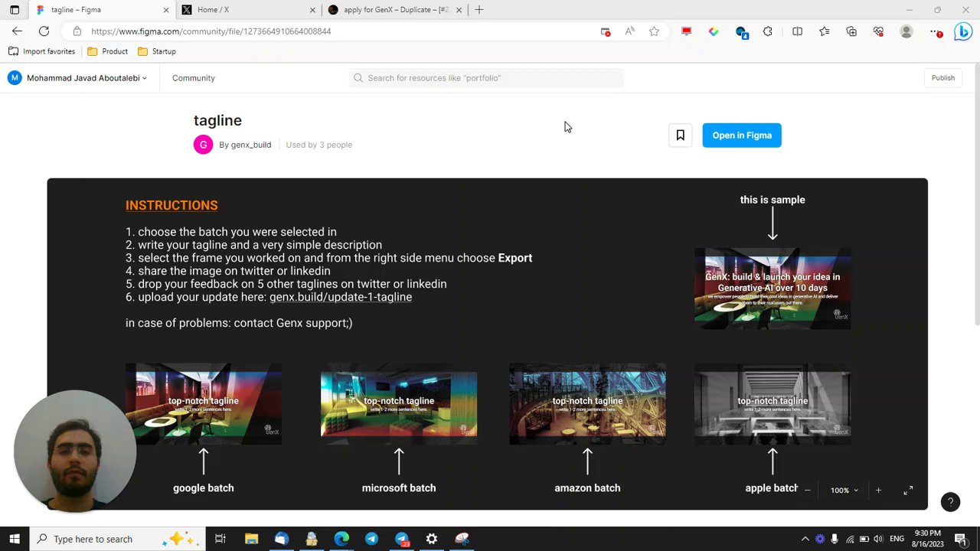This screenshot has width=980, height=551.
Task: Open the Community page link
Action: pos(194,78)
